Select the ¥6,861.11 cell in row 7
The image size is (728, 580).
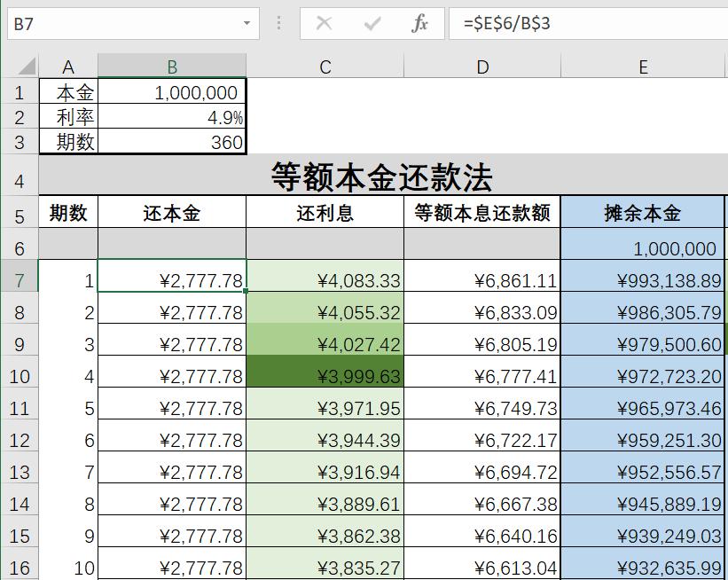(x=482, y=275)
